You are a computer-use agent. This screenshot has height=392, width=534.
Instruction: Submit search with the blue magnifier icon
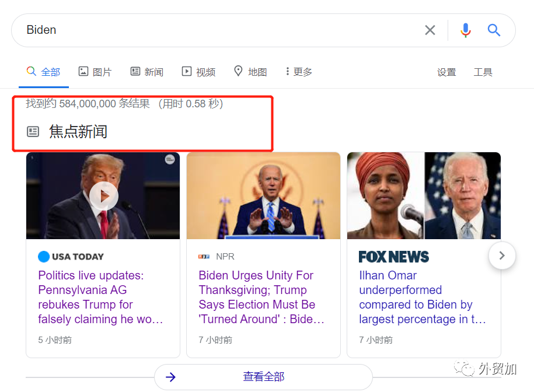(494, 30)
